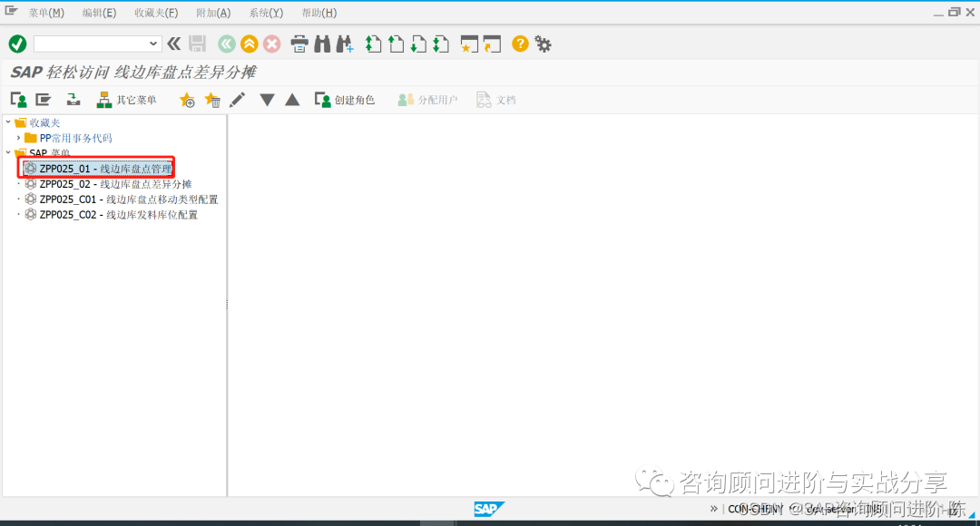Image resolution: width=980 pixels, height=526 pixels.
Task: Select the 收藏夹 root folder label
Action: 44,123
